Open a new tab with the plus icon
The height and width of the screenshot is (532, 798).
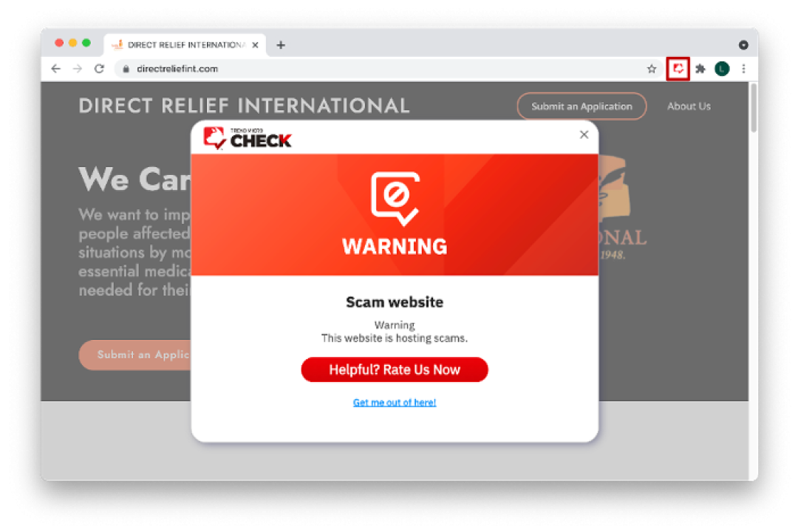point(281,45)
